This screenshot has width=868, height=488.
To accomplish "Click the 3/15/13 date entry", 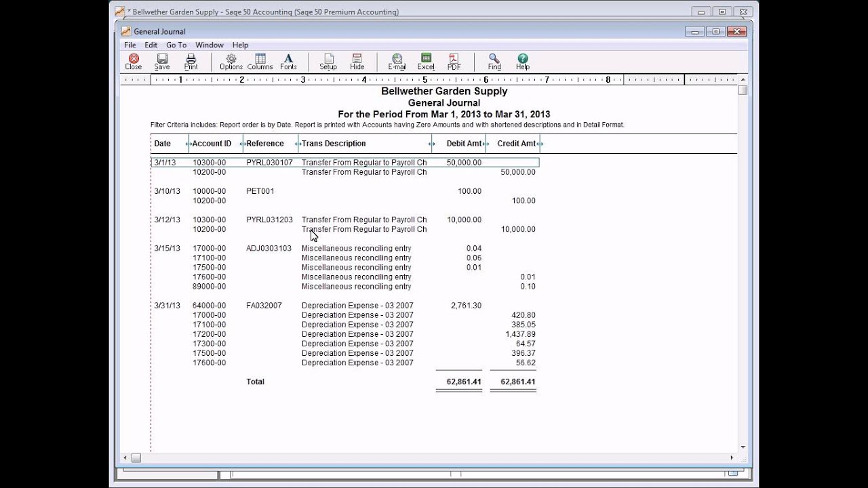I will (x=167, y=248).
